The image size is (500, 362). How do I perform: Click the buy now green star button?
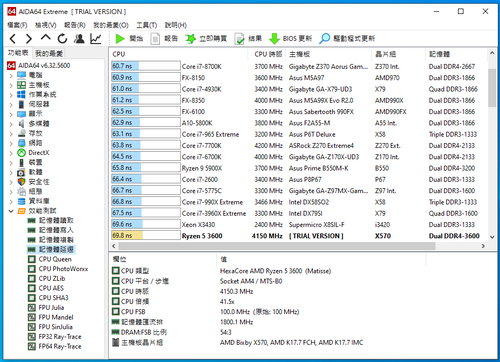click(206, 39)
